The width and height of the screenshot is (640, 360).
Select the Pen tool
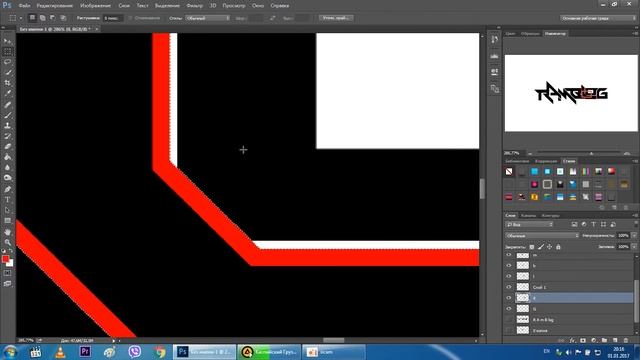point(7,189)
